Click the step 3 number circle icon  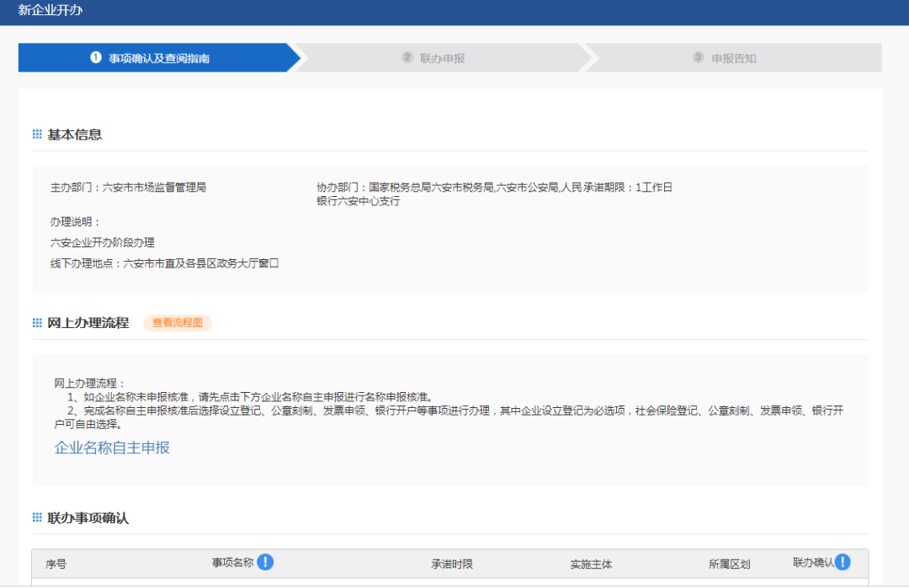coord(698,58)
